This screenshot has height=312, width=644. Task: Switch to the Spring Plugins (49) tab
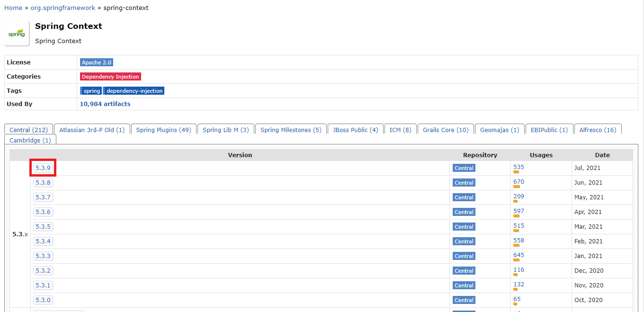point(163,130)
